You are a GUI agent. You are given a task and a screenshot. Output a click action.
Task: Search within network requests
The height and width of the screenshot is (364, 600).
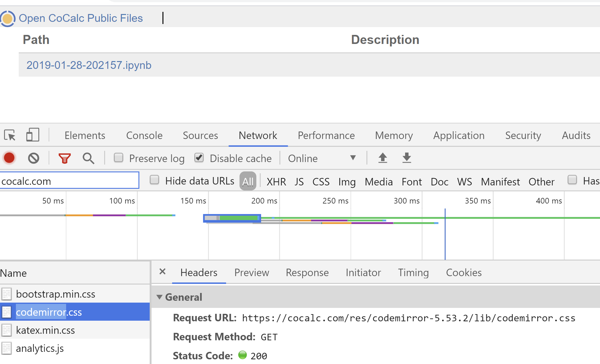point(88,158)
